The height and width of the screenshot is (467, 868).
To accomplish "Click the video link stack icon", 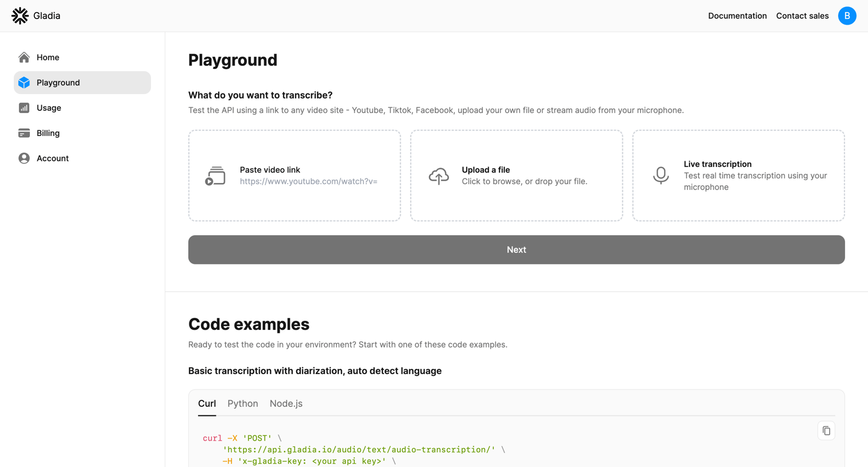I will click(215, 176).
